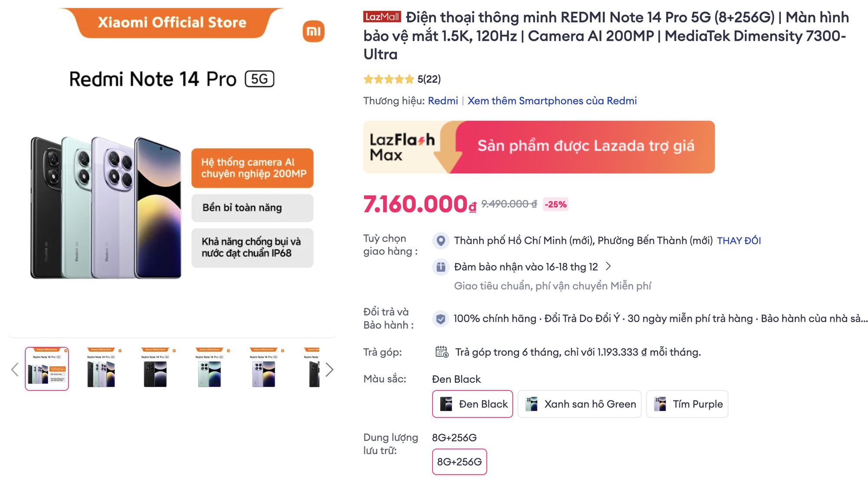The image size is (868, 483).
Task: Select the 8G+256G storage option
Action: pos(459,462)
